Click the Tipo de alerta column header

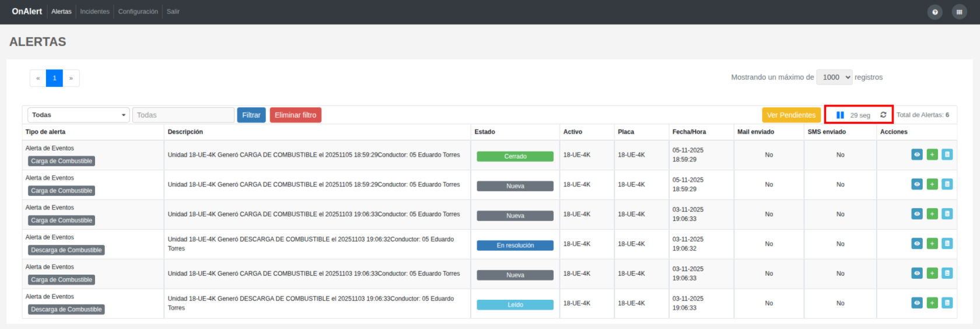click(45, 132)
